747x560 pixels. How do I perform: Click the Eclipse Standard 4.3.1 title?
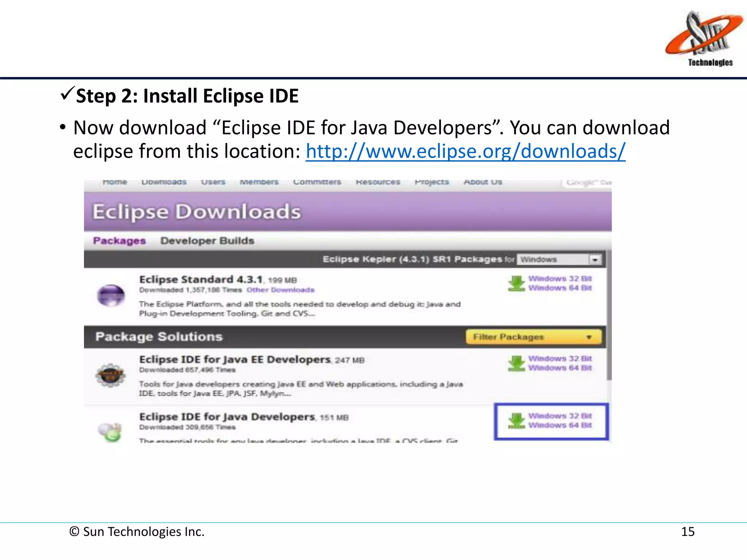click(201, 279)
